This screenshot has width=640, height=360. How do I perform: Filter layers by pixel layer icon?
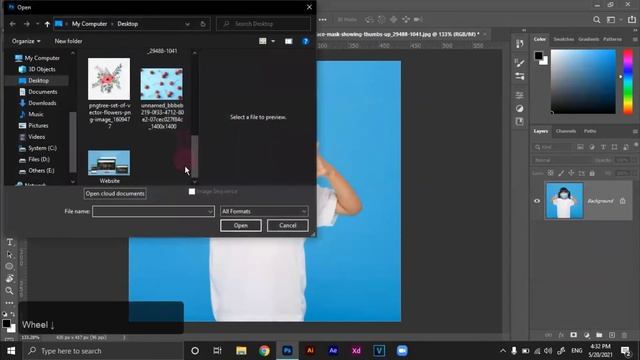580,147
